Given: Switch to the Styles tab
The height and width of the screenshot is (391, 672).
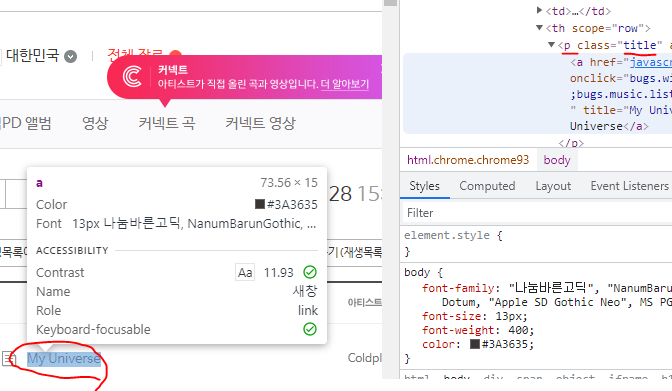Looking at the screenshot, I should pyautogui.click(x=424, y=186).
